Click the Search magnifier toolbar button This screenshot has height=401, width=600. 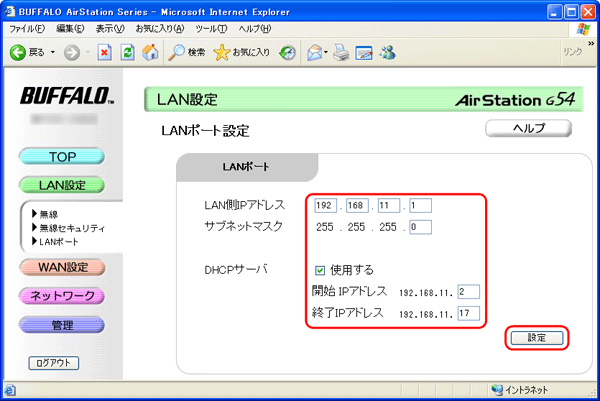187,52
